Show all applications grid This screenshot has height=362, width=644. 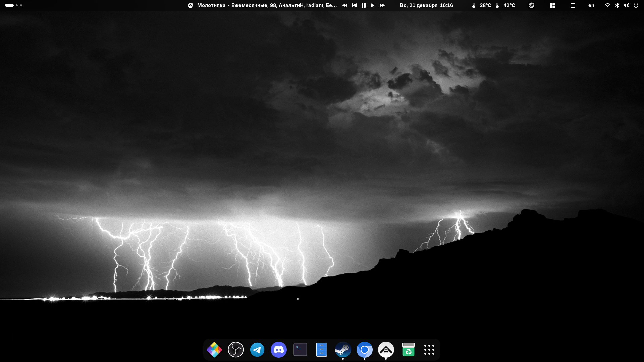click(x=429, y=350)
